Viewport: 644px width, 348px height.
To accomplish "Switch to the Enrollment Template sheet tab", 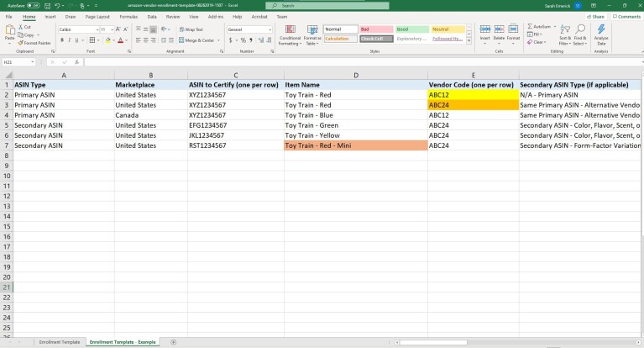I will 59,342.
